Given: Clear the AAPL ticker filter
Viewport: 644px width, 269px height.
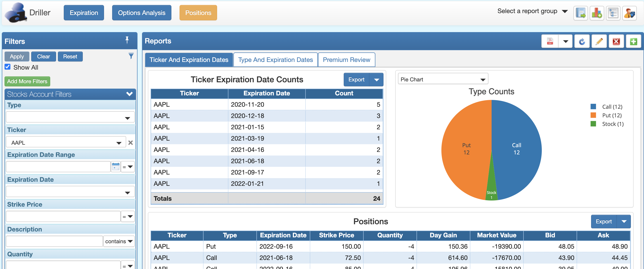Looking at the screenshot, I should click(130, 143).
